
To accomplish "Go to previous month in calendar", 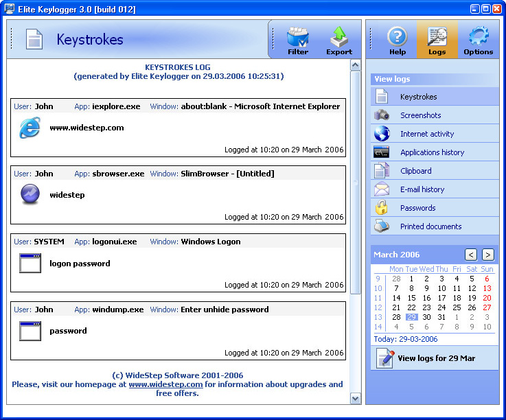I will (471, 255).
